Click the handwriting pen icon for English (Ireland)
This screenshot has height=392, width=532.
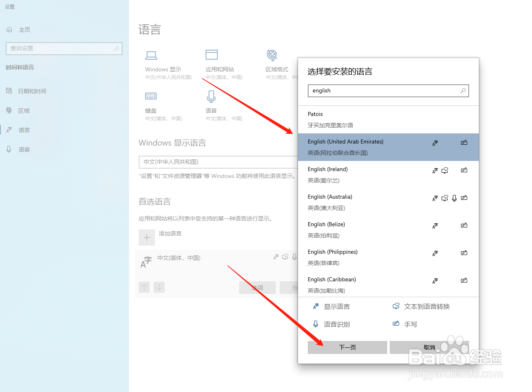click(464, 170)
